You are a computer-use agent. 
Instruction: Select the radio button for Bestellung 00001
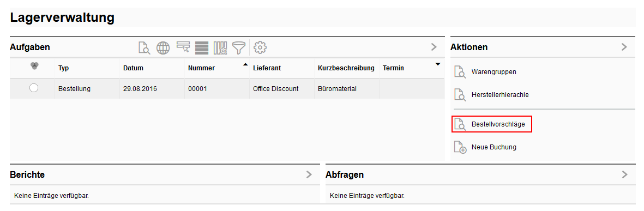coord(34,88)
